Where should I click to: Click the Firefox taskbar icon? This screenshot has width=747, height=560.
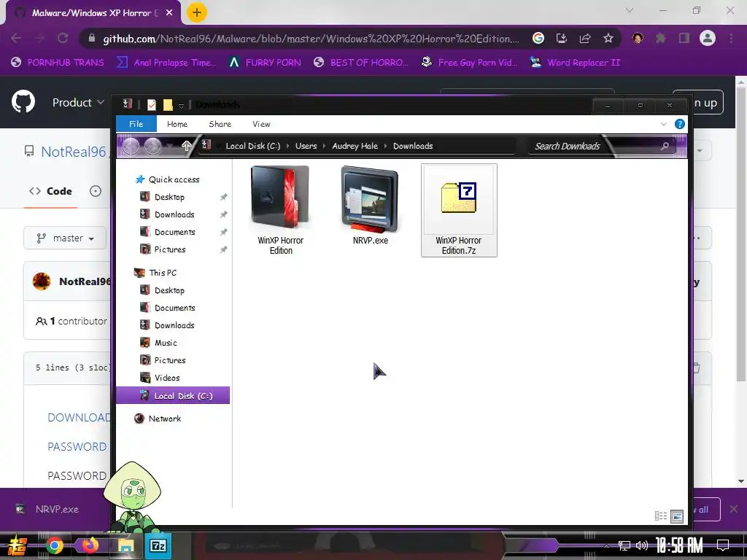[x=90, y=545]
